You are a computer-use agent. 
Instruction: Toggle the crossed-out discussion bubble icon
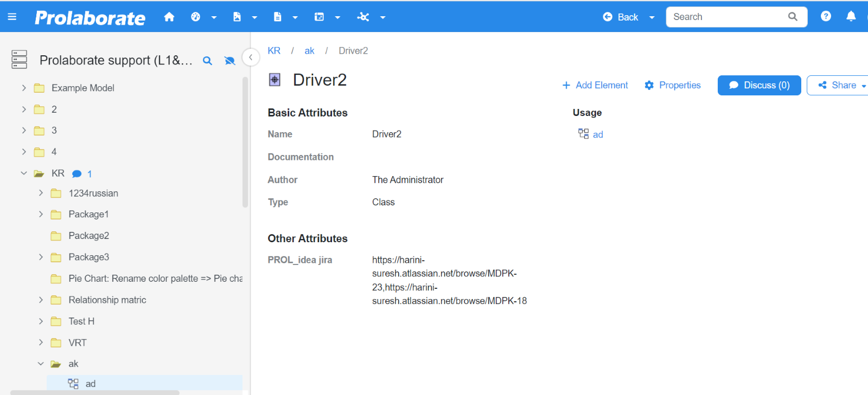[230, 61]
